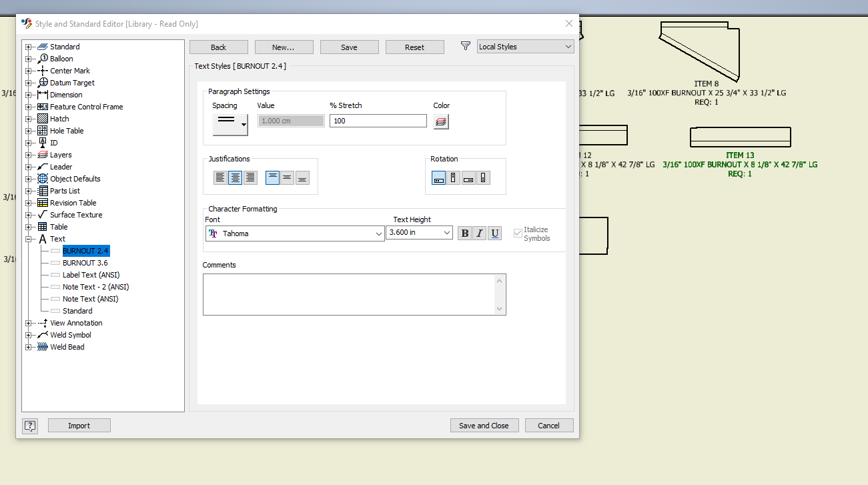The height and width of the screenshot is (485, 868).
Task: Apply bold character formatting
Action: 464,233
